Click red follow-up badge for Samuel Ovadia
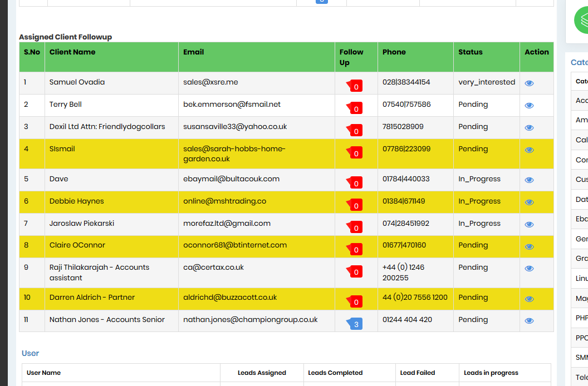This screenshot has height=386, width=588. click(x=355, y=86)
